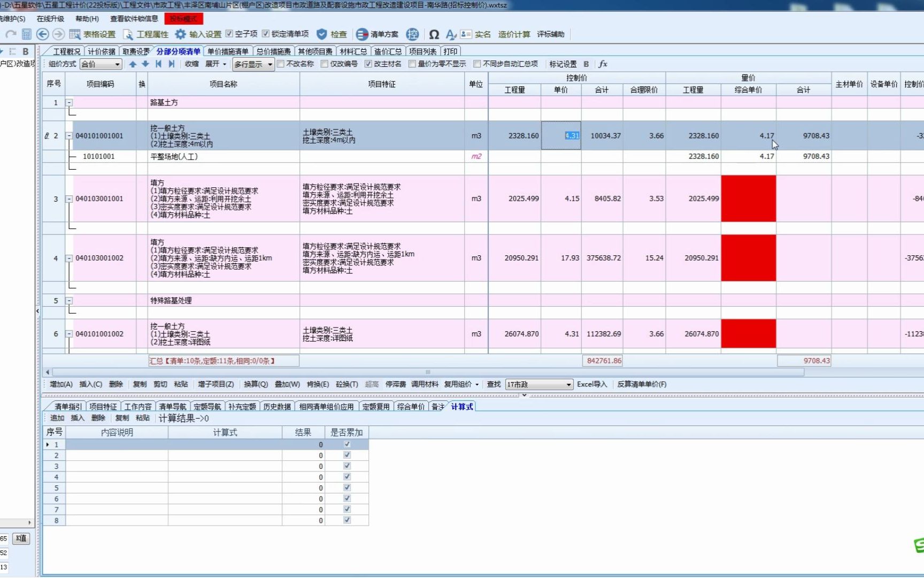The width and height of the screenshot is (924, 578).
Task: Enable 仅改编号 checkbox
Action: point(324,64)
